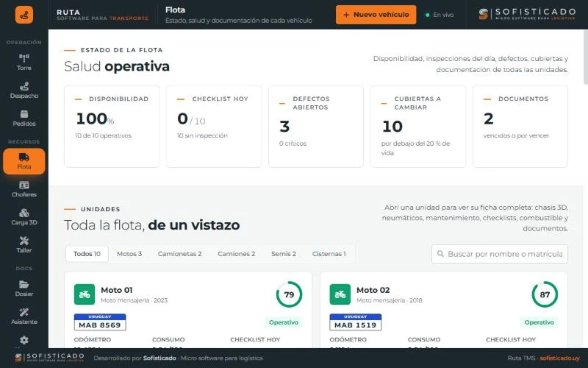Filter units by Motos 3
Screen dimensions: 588x368
coord(129,254)
